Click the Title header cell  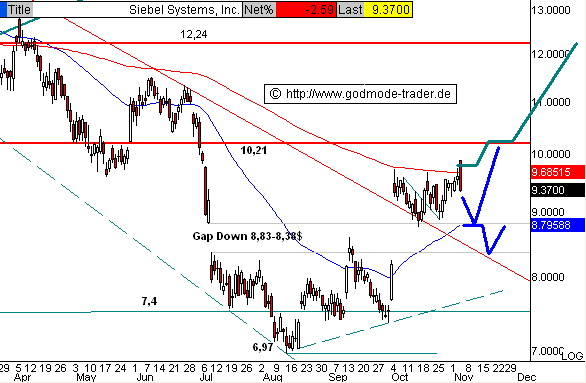point(19,9)
